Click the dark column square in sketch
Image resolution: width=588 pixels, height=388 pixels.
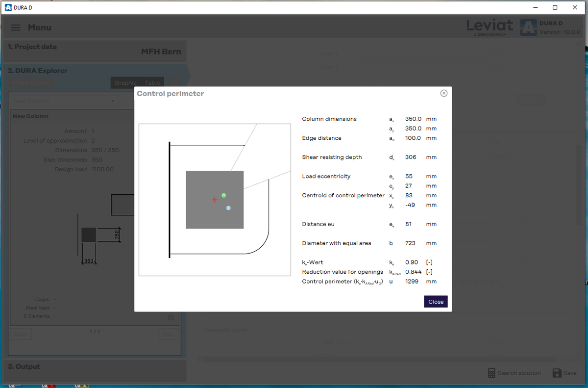(x=89, y=234)
